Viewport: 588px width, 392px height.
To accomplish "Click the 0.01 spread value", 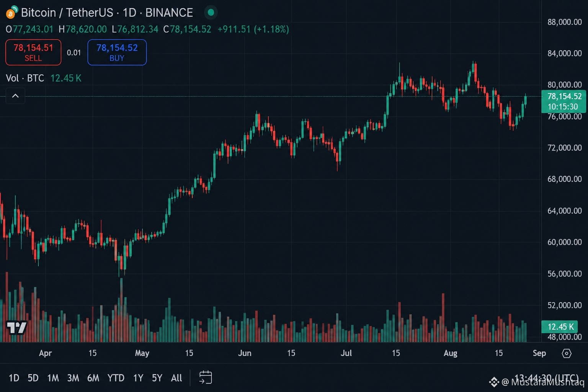I will [74, 53].
